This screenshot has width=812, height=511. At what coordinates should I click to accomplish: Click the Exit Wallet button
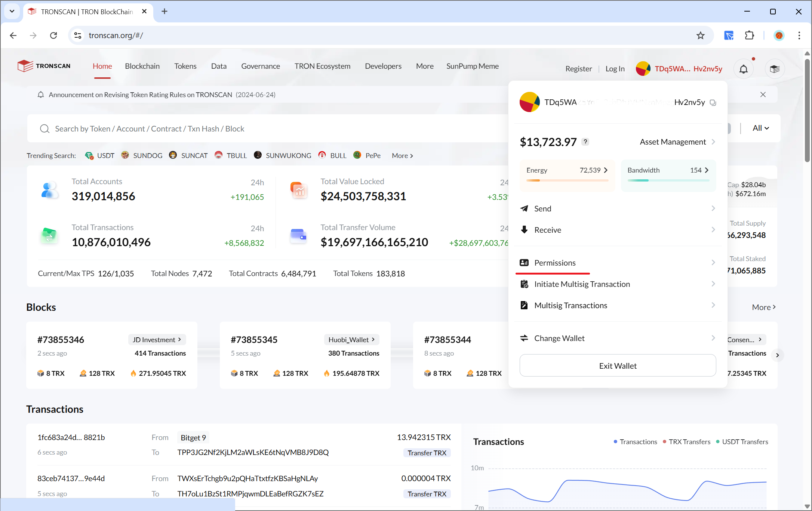click(618, 366)
